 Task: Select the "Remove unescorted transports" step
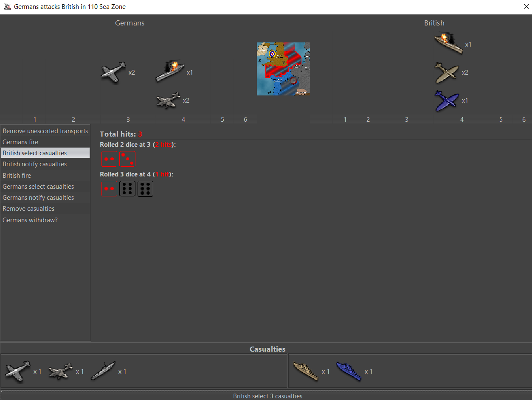tap(45, 131)
